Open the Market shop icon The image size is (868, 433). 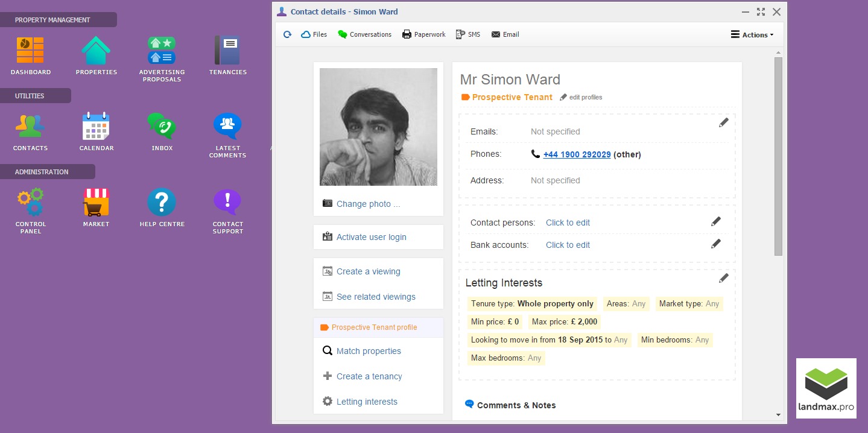(x=96, y=203)
